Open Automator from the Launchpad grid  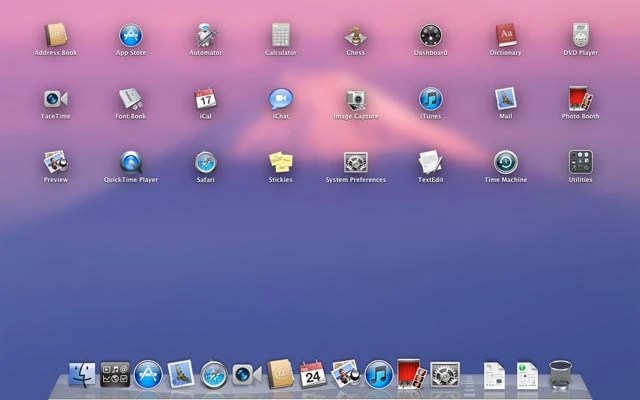[x=205, y=37]
